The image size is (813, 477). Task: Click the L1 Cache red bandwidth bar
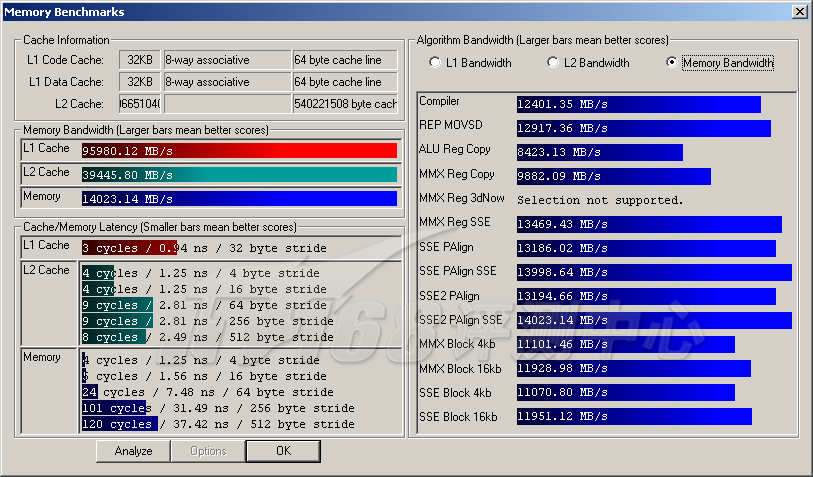(x=238, y=151)
